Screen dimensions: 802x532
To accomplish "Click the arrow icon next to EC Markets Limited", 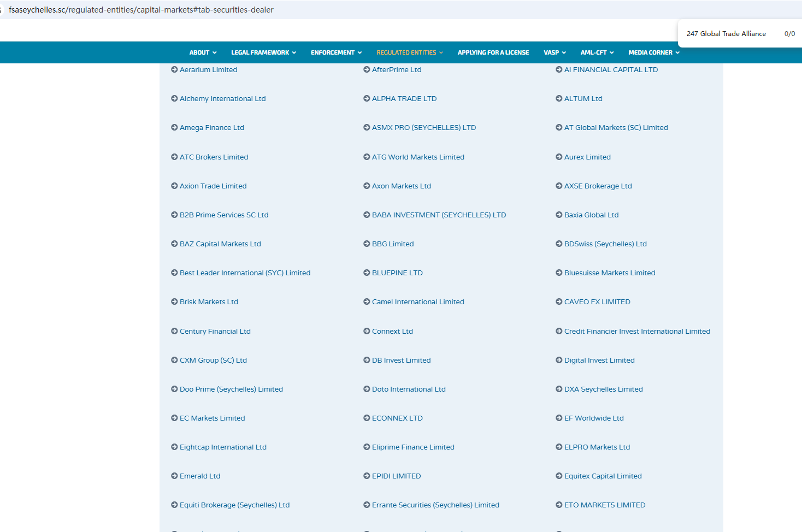I will (x=174, y=418).
